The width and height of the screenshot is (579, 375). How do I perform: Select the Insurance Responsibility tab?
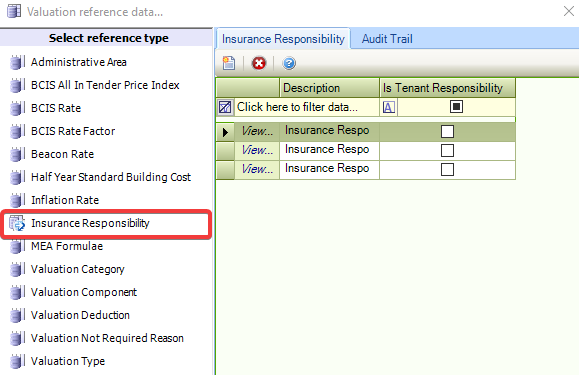[283, 39]
